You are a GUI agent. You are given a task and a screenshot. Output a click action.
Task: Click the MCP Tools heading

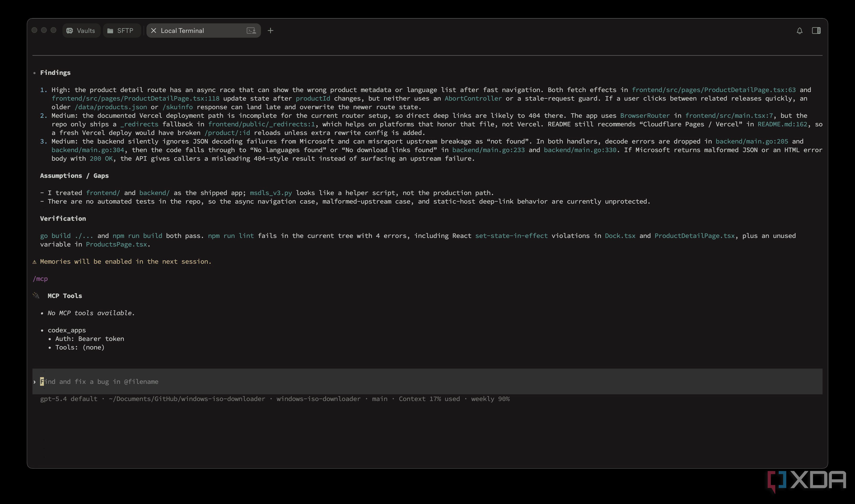(65, 296)
